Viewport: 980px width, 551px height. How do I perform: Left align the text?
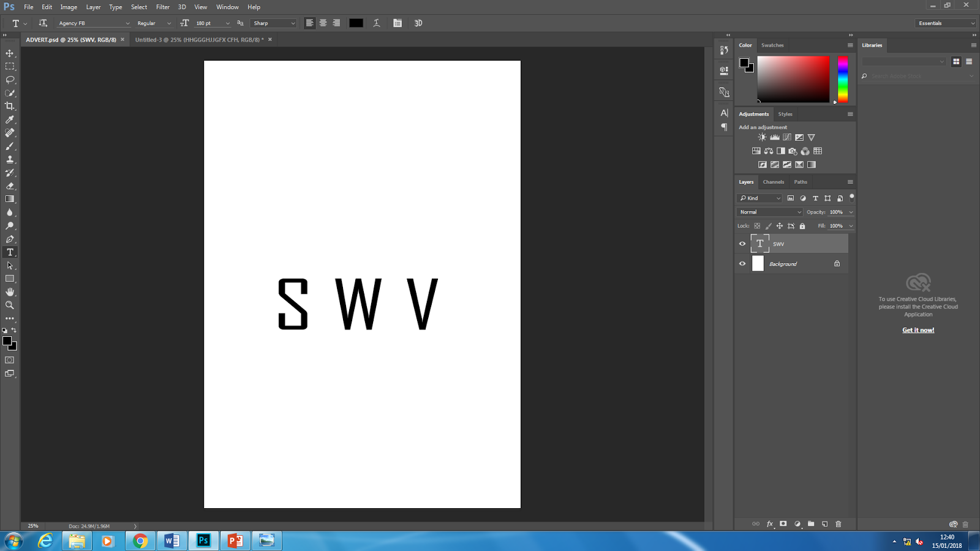click(309, 23)
